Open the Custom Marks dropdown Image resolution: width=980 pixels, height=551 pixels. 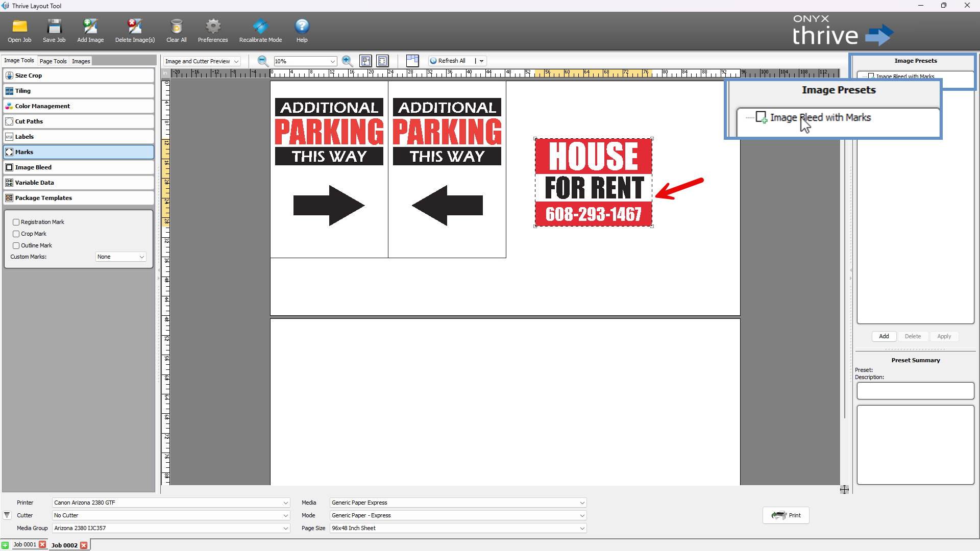click(x=121, y=257)
